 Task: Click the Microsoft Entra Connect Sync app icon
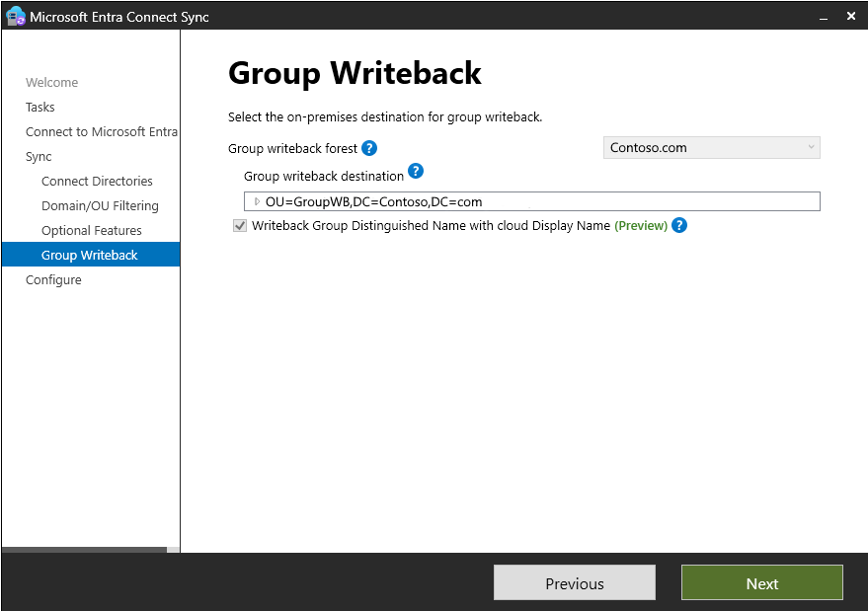click(16, 16)
